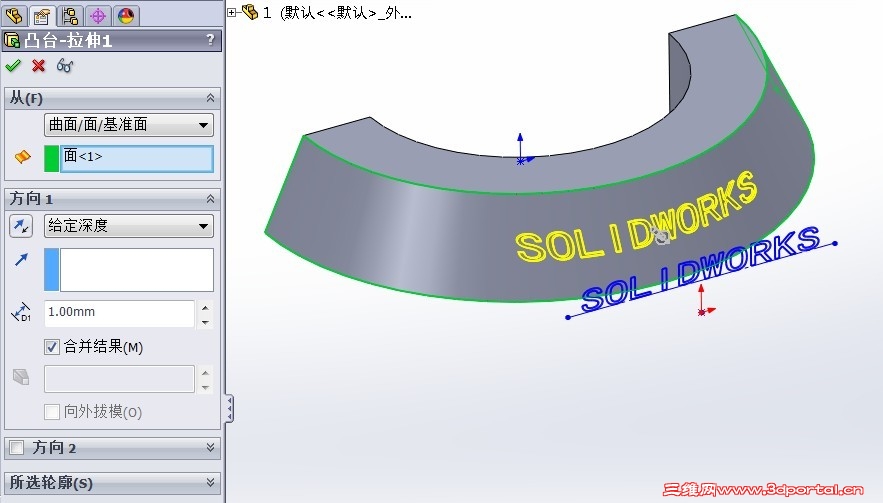
Task: Decrease depth with the down spinner arrow
Action: pos(205,322)
